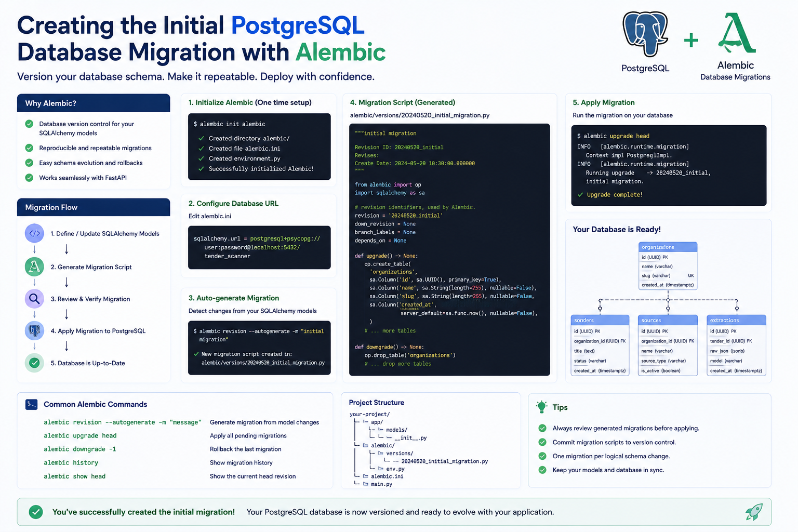Click the check icon beside Reproducible and repeatable migrations
The height and width of the screenshot is (532, 798).
click(29, 148)
